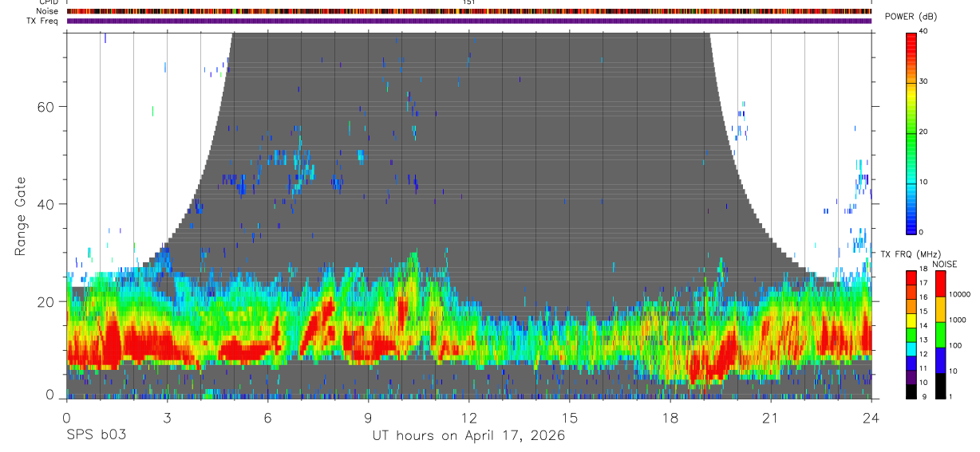The image size is (980, 452).
Task: Click the 18 hour tick label
Action: coord(670,418)
